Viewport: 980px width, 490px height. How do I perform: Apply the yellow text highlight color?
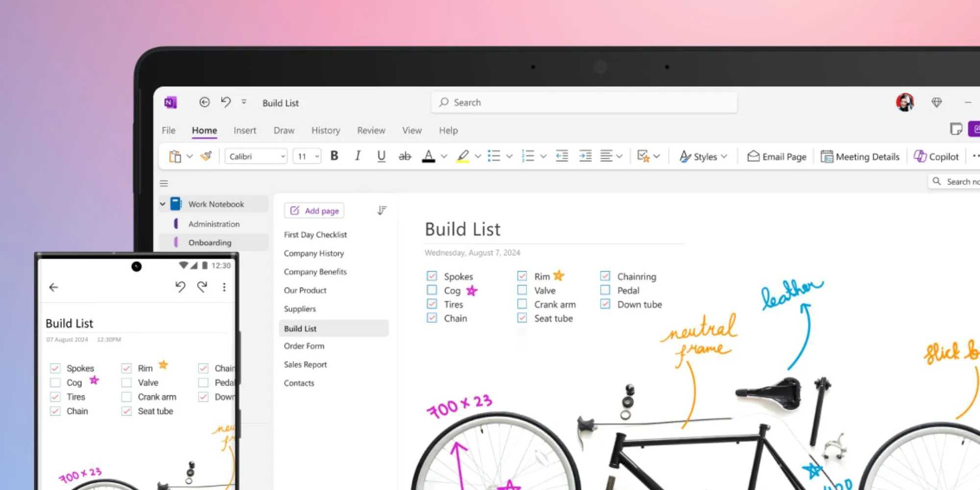[x=463, y=156]
